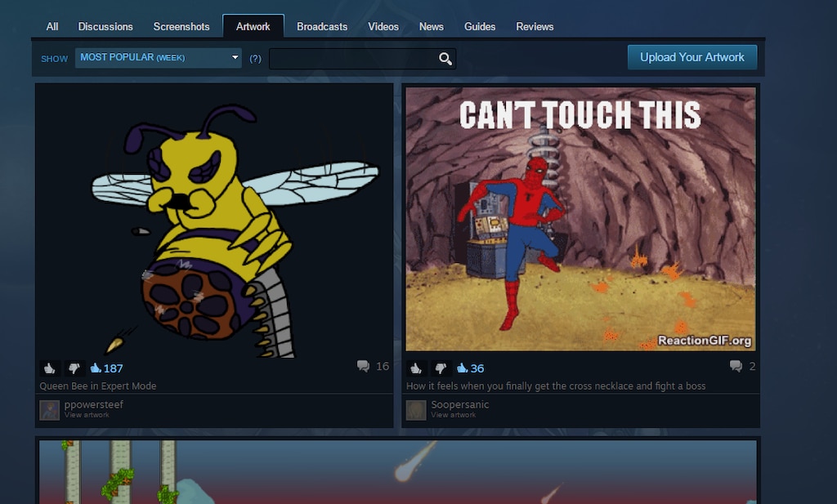Thumbs down the Spider-Man cross necklace artwork
The width and height of the screenshot is (837, 504).
click(441, 368)
